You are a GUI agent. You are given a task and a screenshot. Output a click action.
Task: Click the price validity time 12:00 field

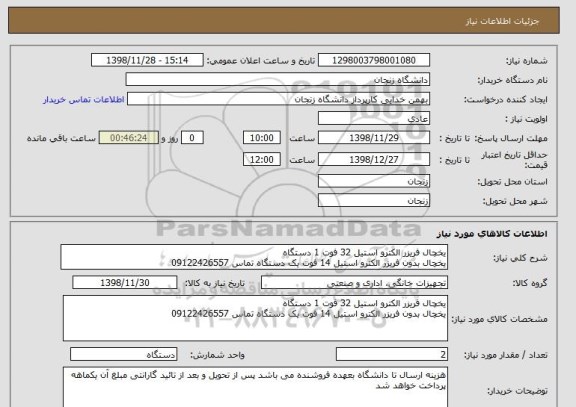click(262, 159)
